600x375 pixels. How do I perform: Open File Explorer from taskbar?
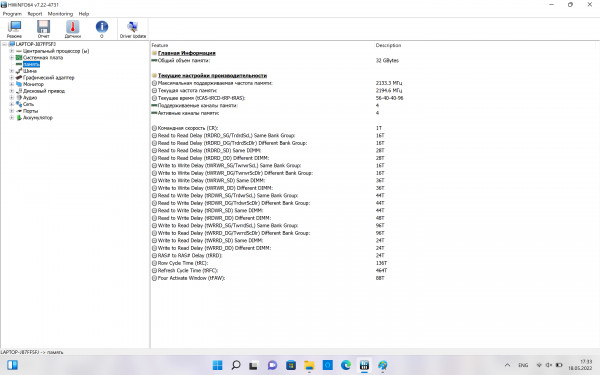tap(309, 365)
